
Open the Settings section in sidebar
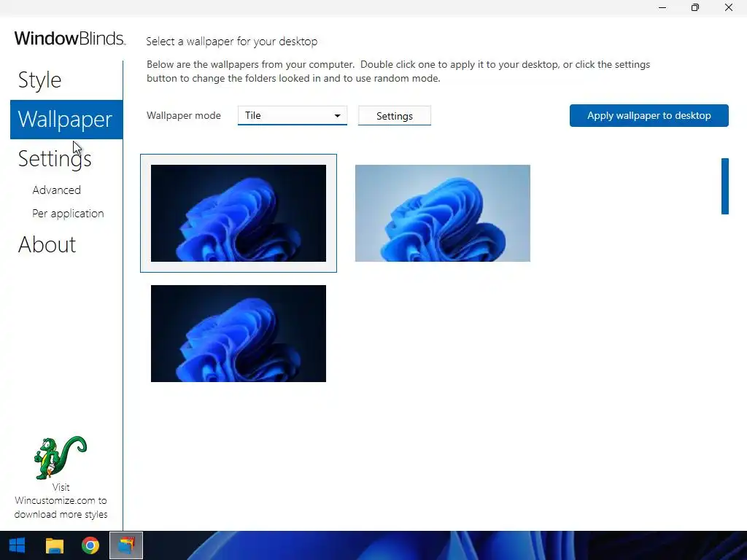[55, 158]
